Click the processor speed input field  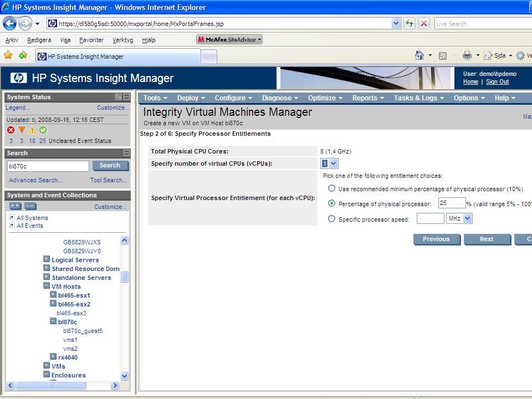click(430, 218)
